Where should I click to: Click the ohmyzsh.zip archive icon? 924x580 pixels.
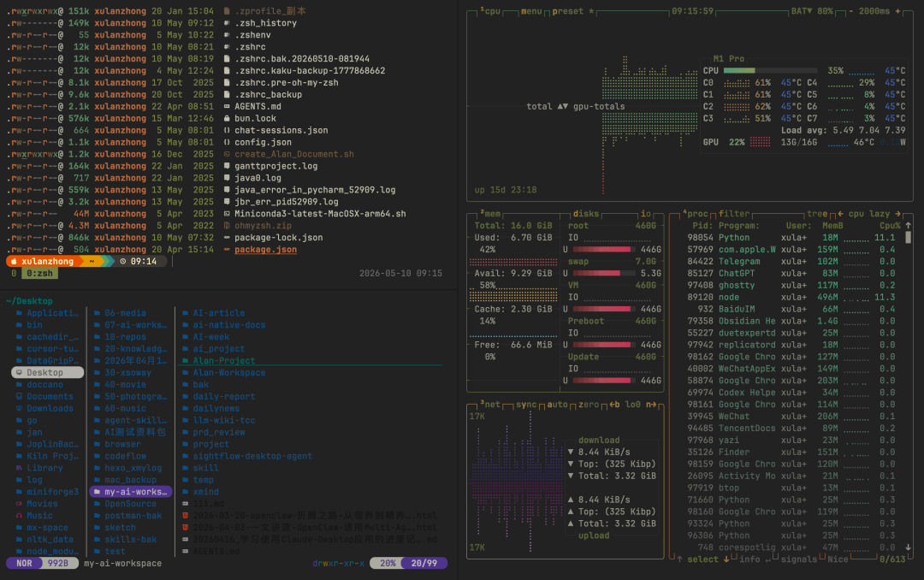tap(227, 225)
